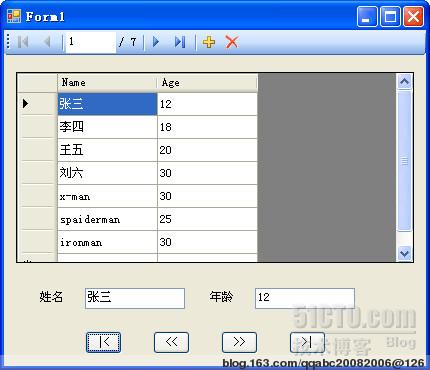Image resolution: width=430 pixels, height=370 pixels.
Task: Click the row header with the current-row arrow
Action: click(x=37, y=104)
